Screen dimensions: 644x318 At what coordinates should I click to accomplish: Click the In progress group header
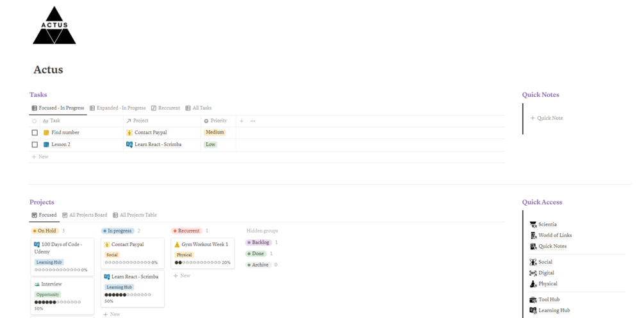pyautogui.click(x=118, y=231)
